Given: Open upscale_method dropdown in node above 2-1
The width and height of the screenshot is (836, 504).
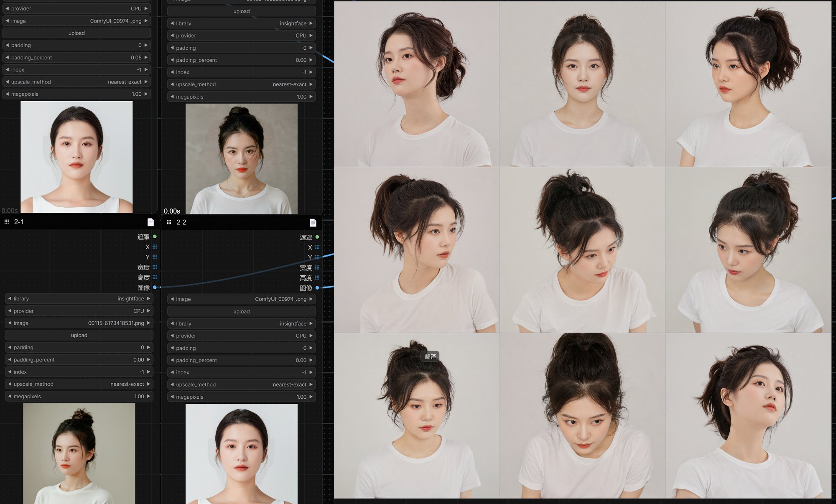Looking at the screenshot, I should tap(76, 82).
